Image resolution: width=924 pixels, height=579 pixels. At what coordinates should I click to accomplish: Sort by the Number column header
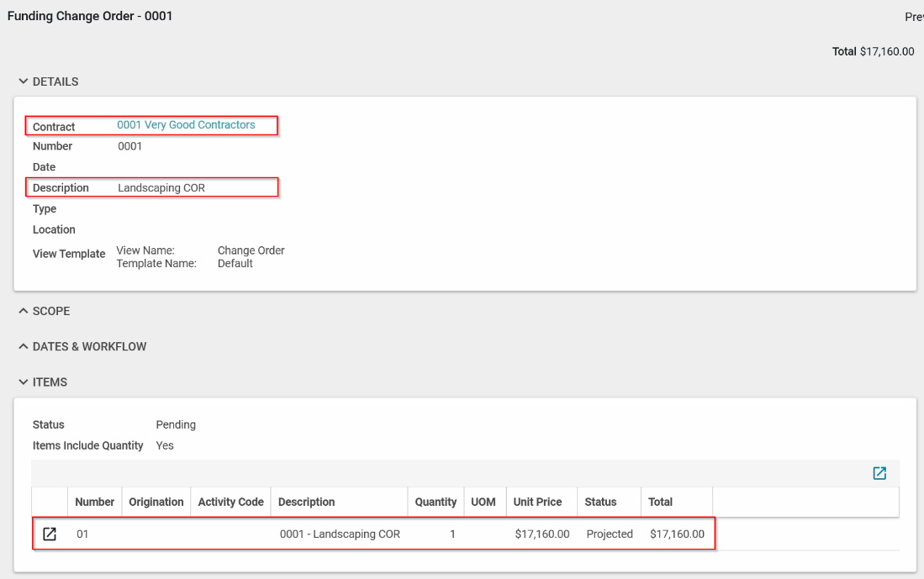coord(94,502)
